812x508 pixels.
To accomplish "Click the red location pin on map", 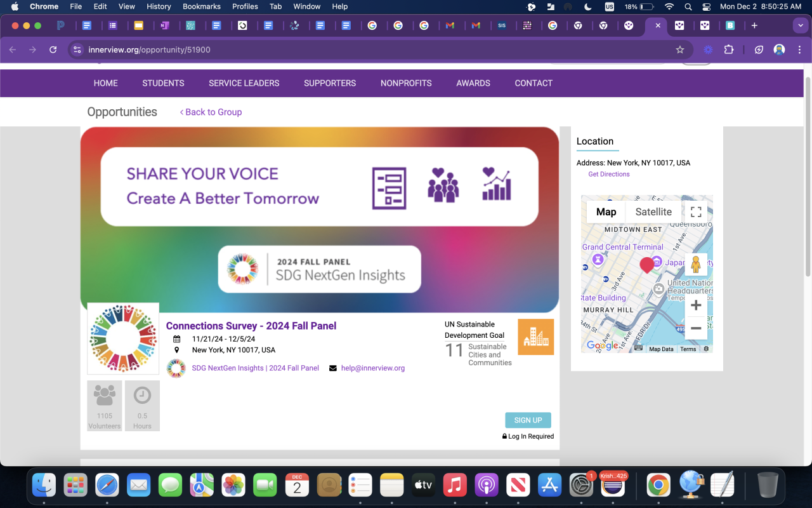I will pyautogui.click(x=647, y=265).
